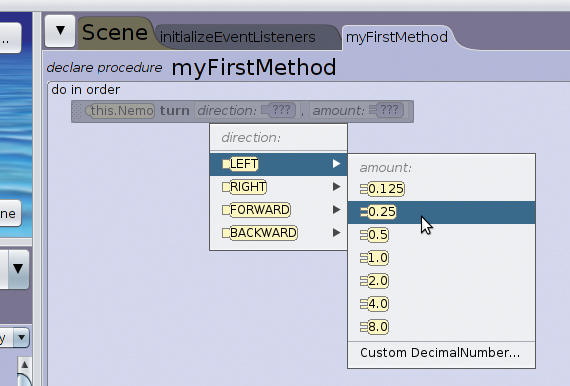570x386 pixels.
Task: Select the 0.25 turn amount
Action: (441, 212)
